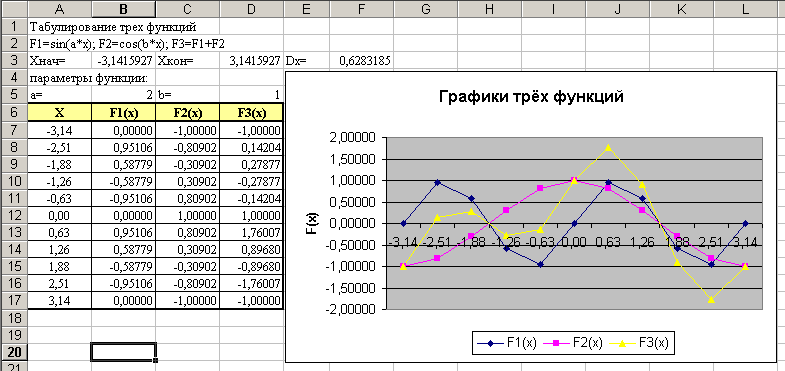Click the 'F1(x)' table header cell
This screenshot has width=785, height=371.
[124, 112]
